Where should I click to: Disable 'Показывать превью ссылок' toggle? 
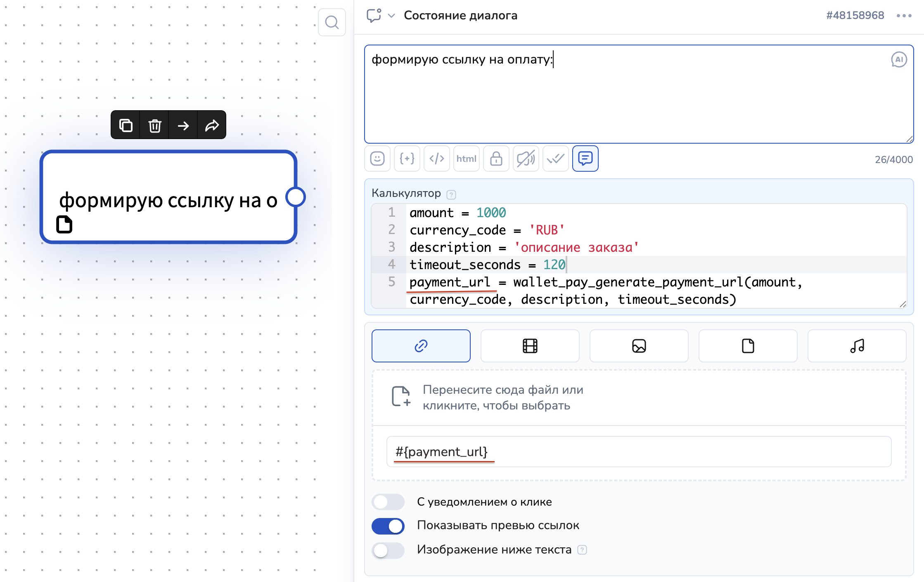(x=388, y=526)
